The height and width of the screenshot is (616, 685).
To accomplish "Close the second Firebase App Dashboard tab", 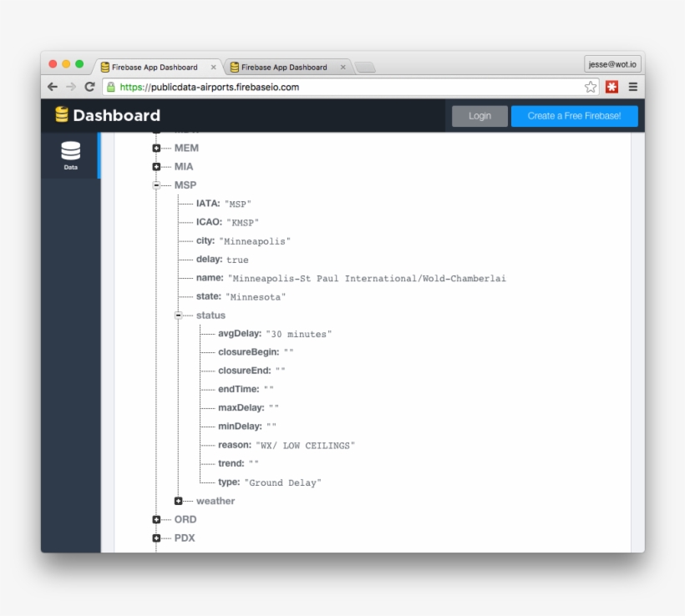I will click(x=343, y=68).
